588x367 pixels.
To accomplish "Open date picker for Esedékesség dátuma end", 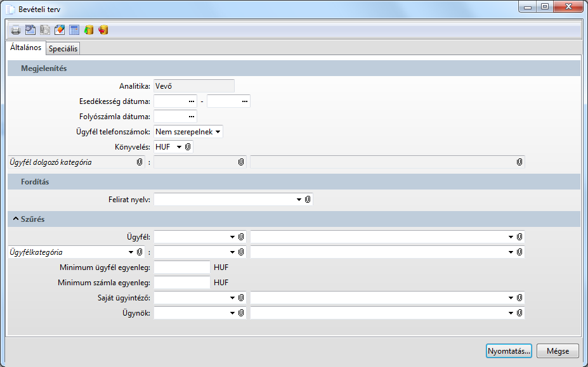I will pyautogui.click(x=244, y=101).
